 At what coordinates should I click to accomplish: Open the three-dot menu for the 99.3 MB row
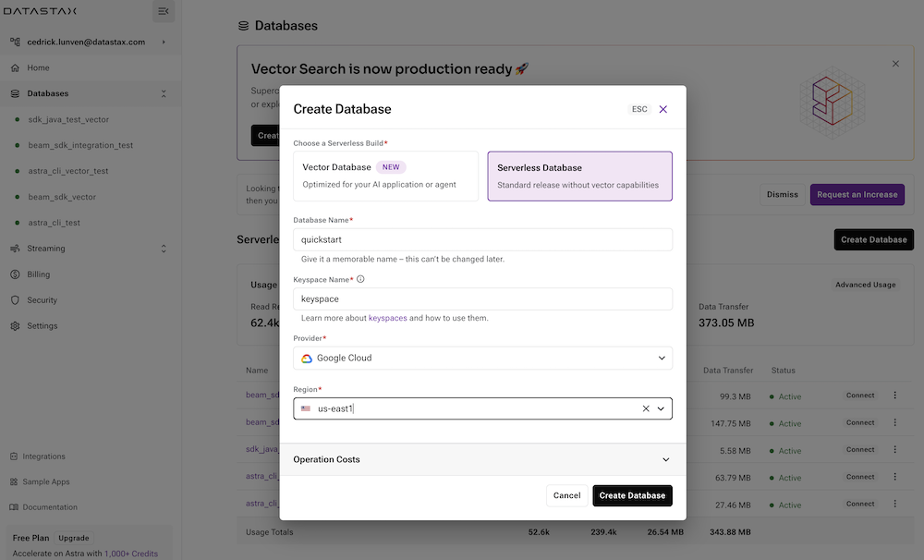coord(894,396)
